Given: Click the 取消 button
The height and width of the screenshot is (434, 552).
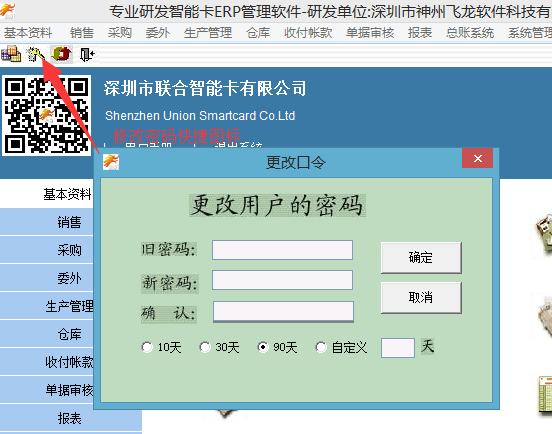Looking at the screenshot, I should point(421,298).
